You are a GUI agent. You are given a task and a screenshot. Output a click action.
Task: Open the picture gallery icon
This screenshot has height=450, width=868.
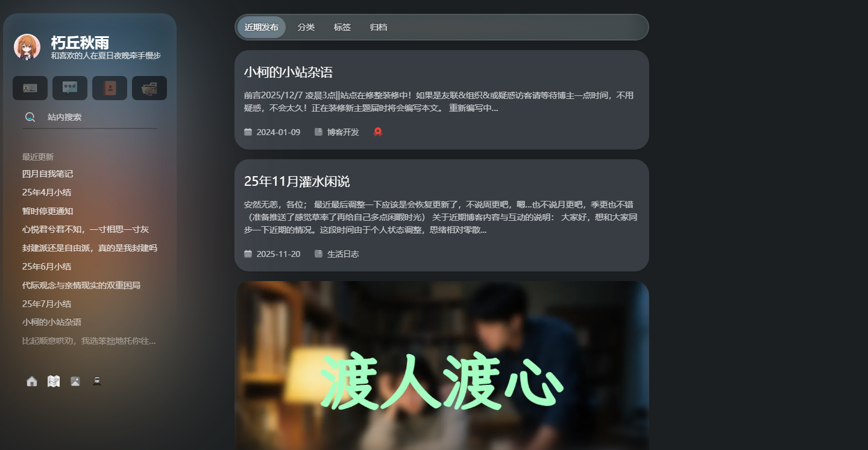click(75, 381)
